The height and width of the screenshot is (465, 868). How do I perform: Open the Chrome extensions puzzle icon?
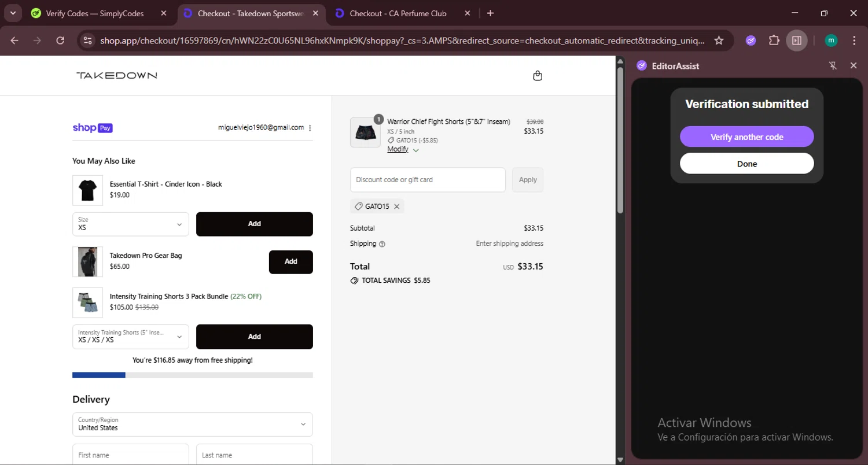(774, 40)
